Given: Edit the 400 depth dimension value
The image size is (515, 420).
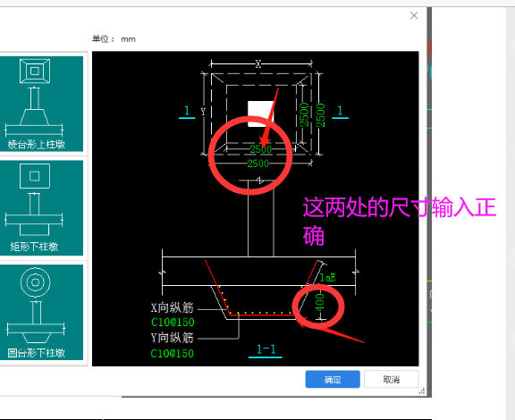Looking at the screenshot, I should coord(319,302).
